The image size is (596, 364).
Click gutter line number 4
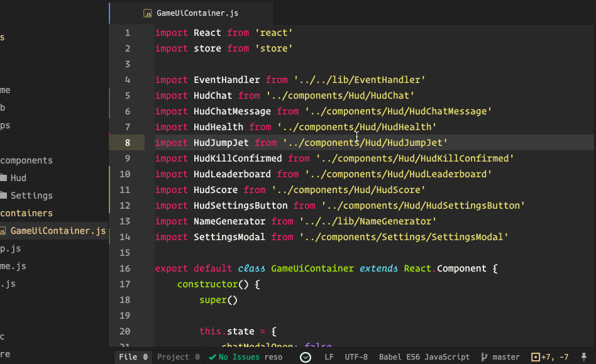click(x=128, y=80)
